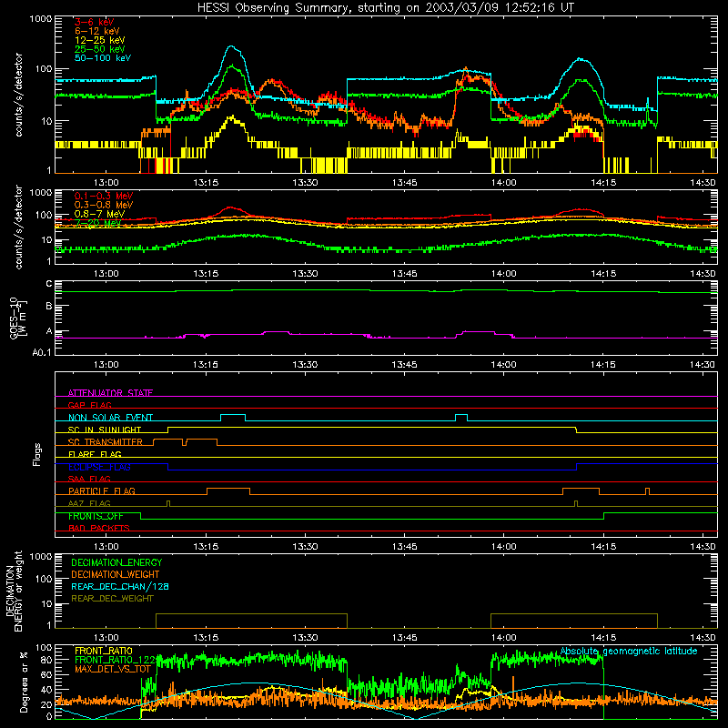Click the 1000 tick of the top keV panel
This screenshot has width=728, height=728.
[x=41, y=19]
